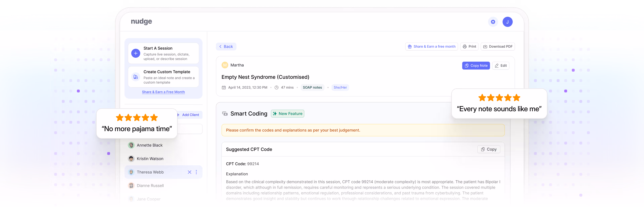Click the calendar icon beside April 14, 2023
Viewport: 644px width, 207px height.
tap(224, 88)
